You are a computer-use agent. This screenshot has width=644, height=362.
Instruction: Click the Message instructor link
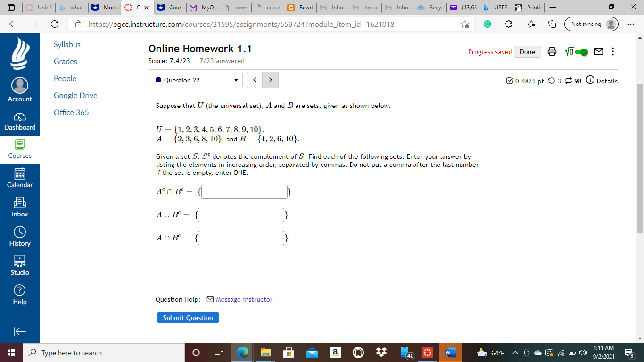click(x=244, y=299)
